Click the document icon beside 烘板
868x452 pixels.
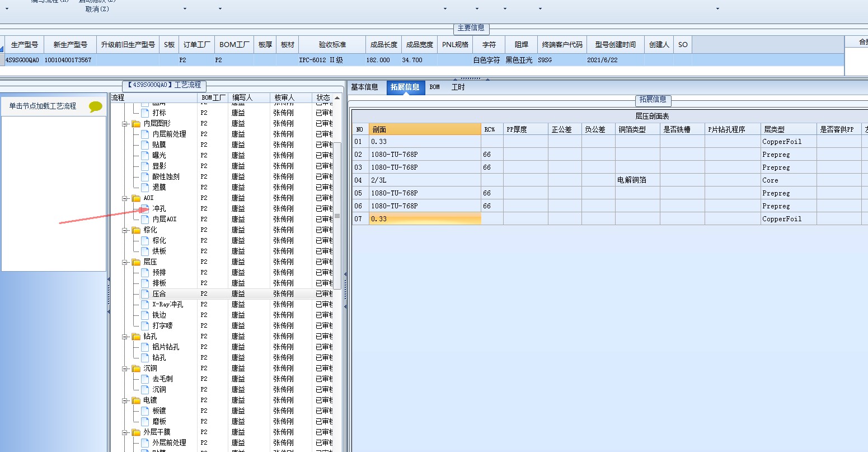(146, 251)
